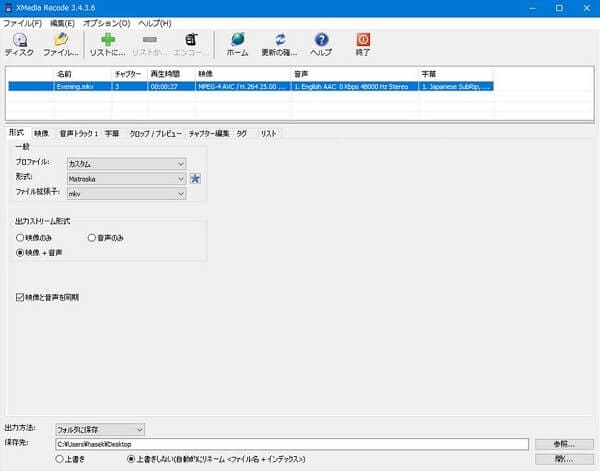Image resolution: width=600 pixels, height=471 pixels.
Task: Click the エンコード encode toolbar icon
Action: [191, 45]
